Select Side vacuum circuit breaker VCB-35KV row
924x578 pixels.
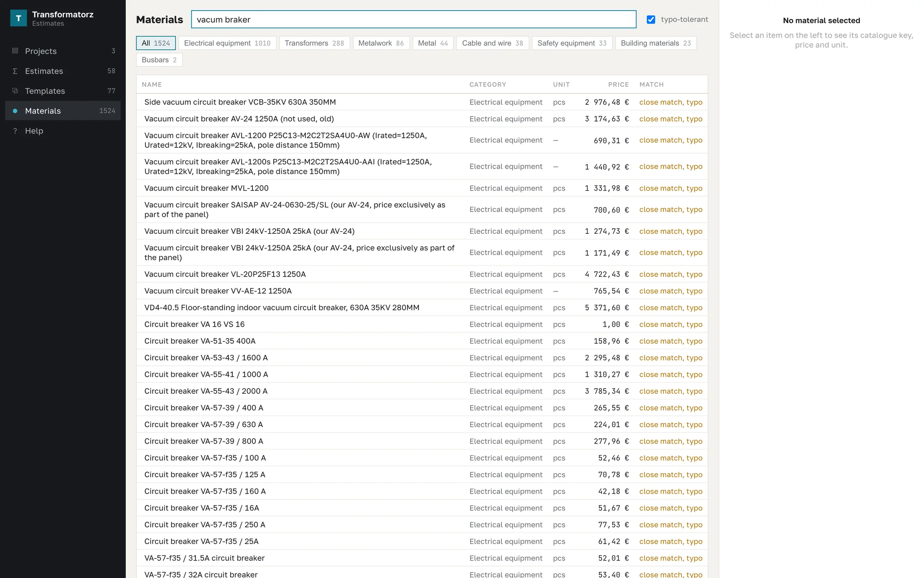(422, 102)
